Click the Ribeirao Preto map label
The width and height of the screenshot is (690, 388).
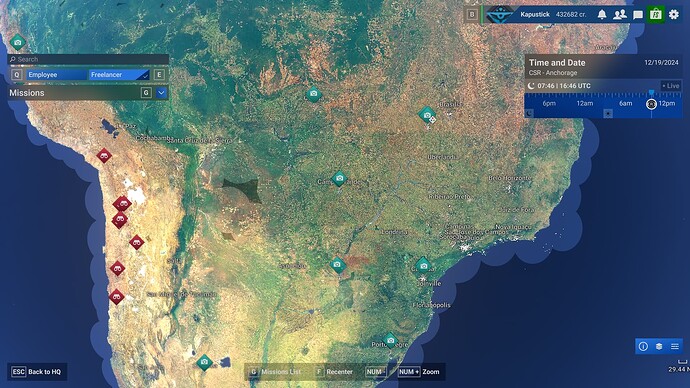click(x=449, y=197)
